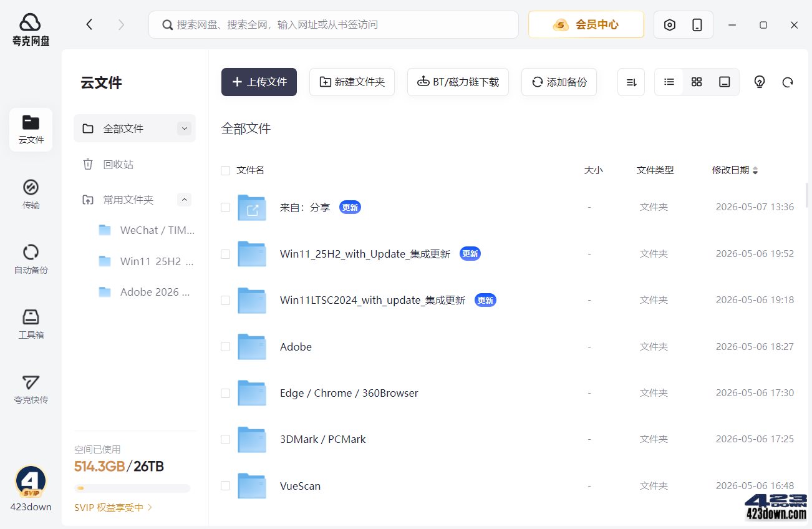This screenshot has width=812, height=529.
Task: Click the storage usage progress bar
Action: click(132, 488)
